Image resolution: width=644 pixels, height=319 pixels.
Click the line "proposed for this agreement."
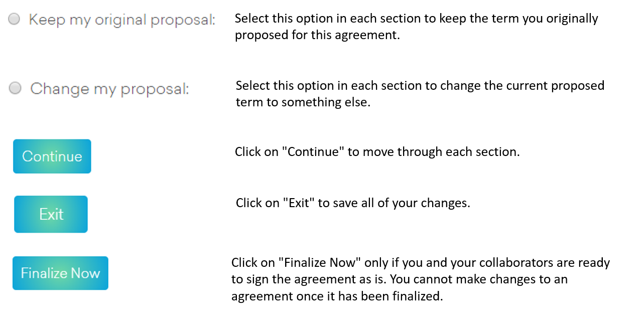point(317,36)
